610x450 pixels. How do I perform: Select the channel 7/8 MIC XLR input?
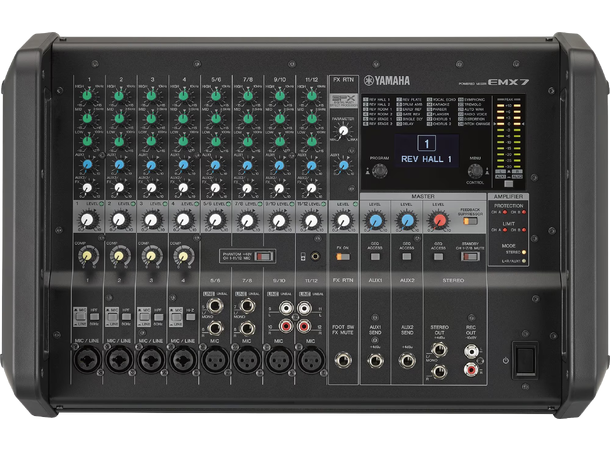(247, 360)
